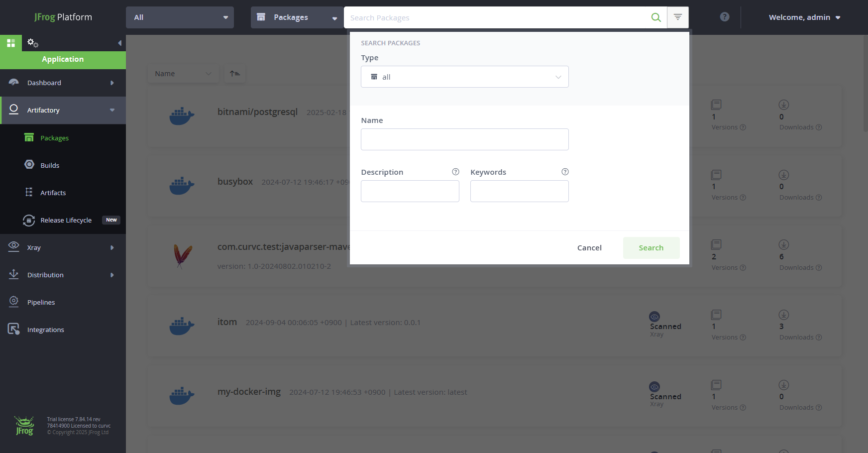868x453 pixels.
Task: Click the JFrog Platform logo
Action: click(x=63, y=17)
